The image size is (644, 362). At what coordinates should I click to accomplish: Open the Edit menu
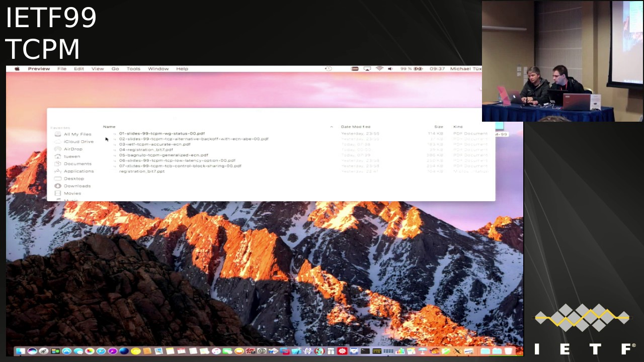[x=79, y=69]
